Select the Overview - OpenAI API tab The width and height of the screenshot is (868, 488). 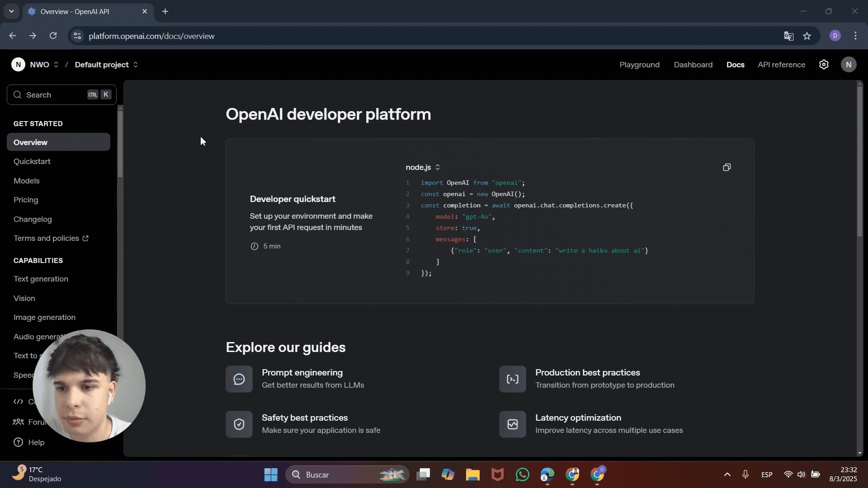click(x=89, y=11)
